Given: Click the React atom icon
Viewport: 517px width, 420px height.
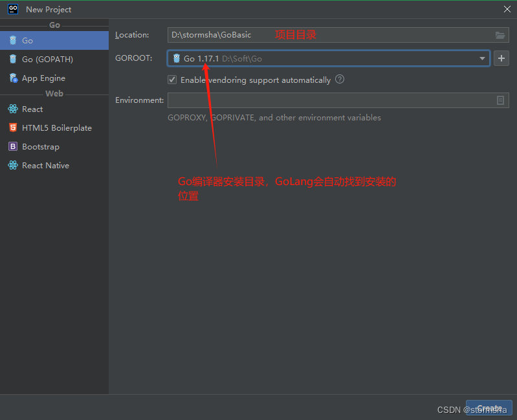Looking at the screenshot, I should pyautogui.click(x=13, y=109).
